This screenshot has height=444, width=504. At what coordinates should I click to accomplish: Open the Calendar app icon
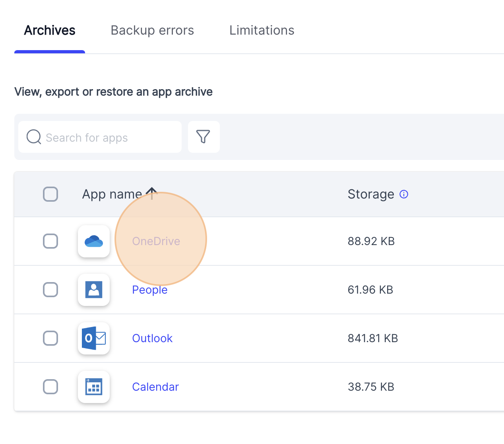94,387
